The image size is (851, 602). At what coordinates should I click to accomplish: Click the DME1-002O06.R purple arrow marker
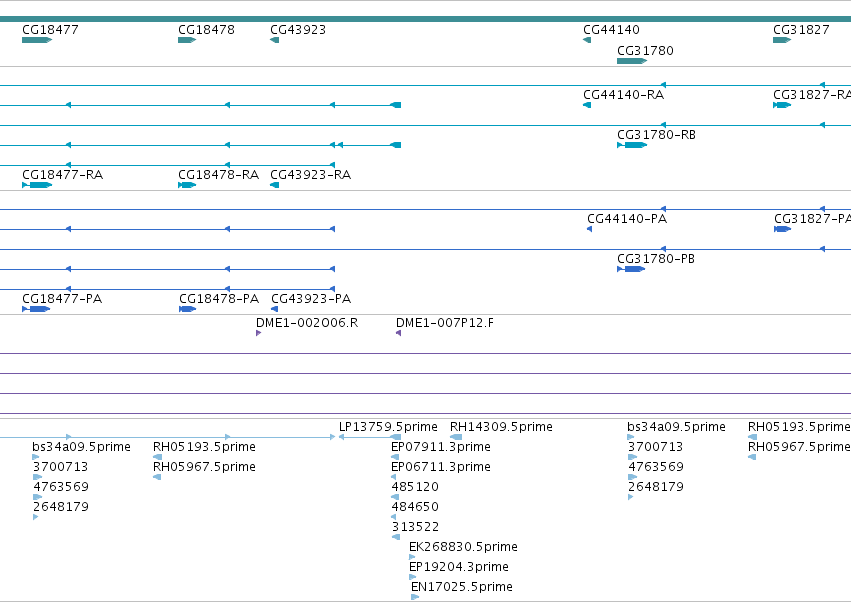tap(258, 333)
